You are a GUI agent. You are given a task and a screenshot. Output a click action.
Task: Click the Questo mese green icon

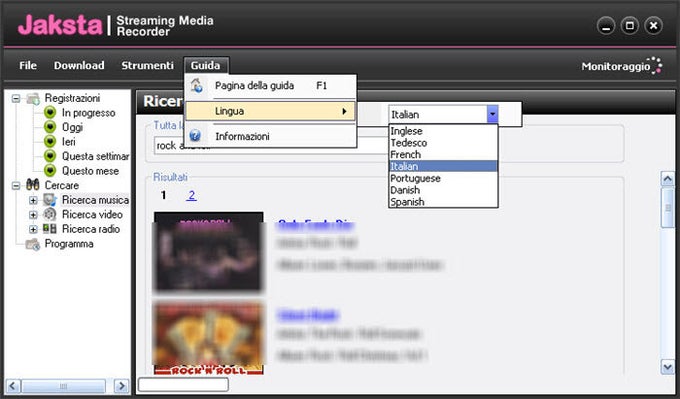pos(50,171)
